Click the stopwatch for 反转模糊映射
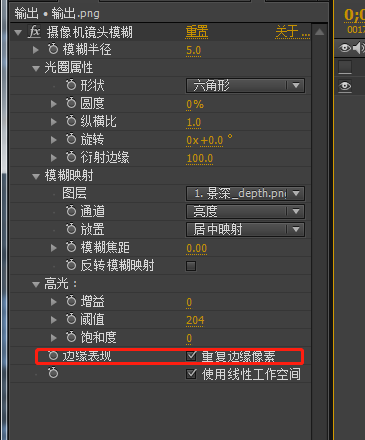Image resolution: width=365 pixels, height=440 pixels. point(71,265)
